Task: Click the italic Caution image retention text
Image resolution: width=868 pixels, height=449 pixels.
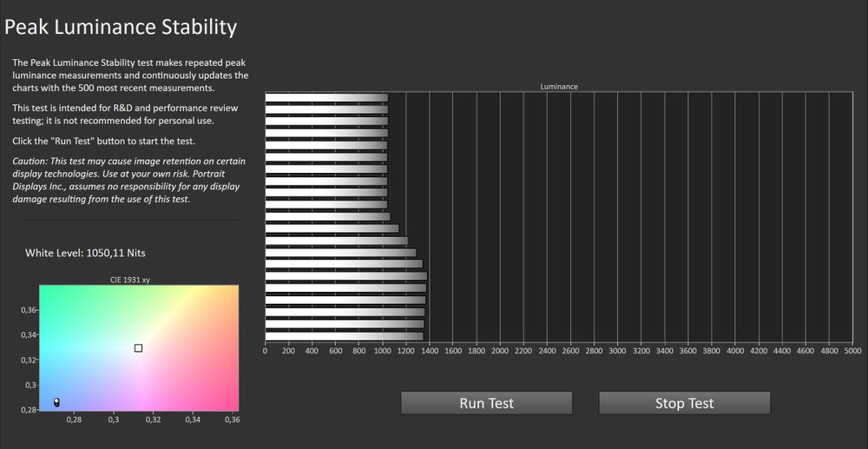Action: click(x=129, y=181)
